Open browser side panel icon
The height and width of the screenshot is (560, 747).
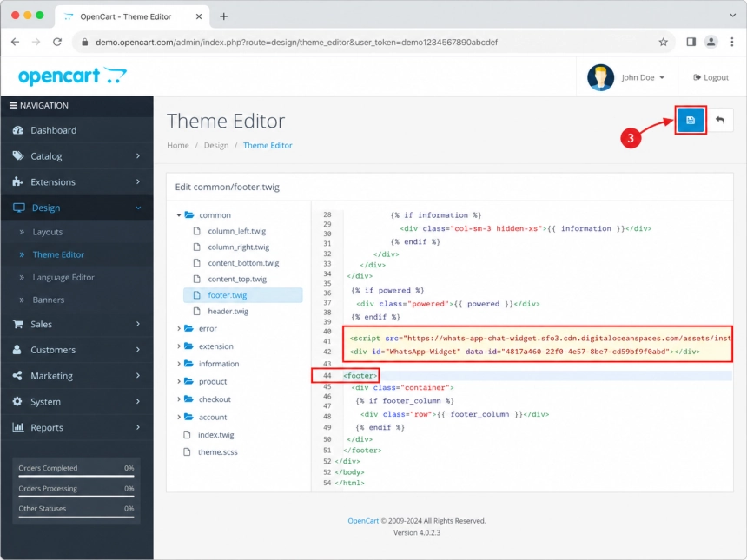691,42
